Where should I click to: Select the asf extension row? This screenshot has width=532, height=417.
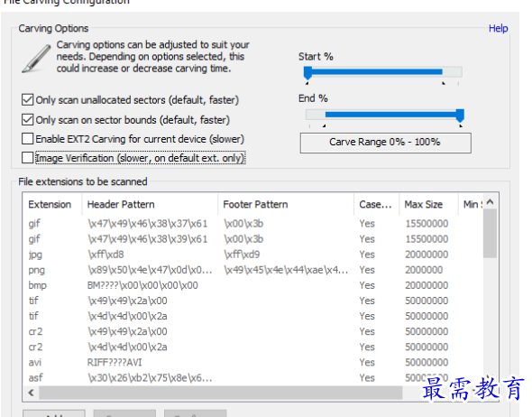tap(252, 377)
